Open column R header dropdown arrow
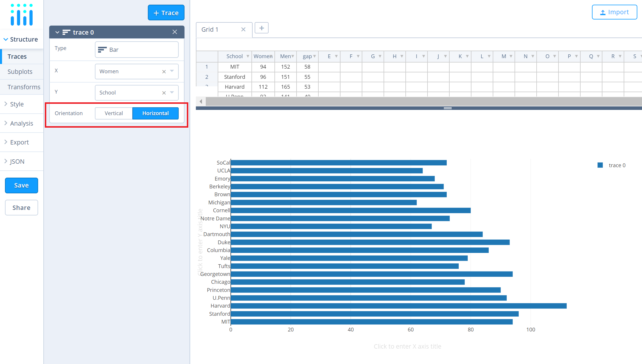The width and height of the screenshot is (642, 364). point(620,56)
